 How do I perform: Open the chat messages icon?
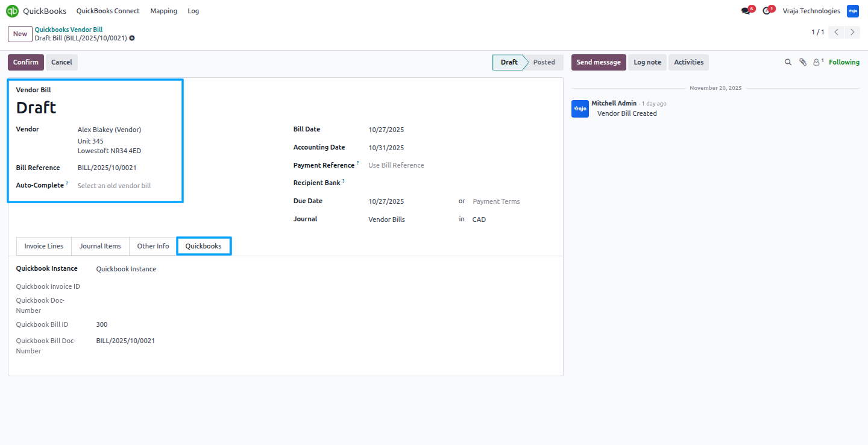coord(746,11)
